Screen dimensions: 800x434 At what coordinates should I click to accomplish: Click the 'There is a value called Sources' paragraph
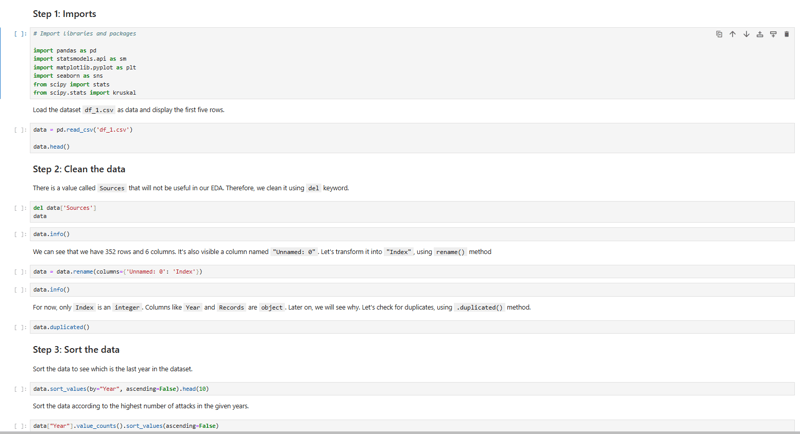(191, 188)
